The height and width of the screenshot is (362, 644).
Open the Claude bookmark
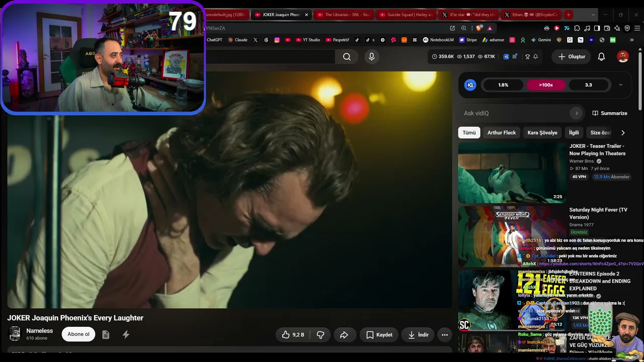237,40
